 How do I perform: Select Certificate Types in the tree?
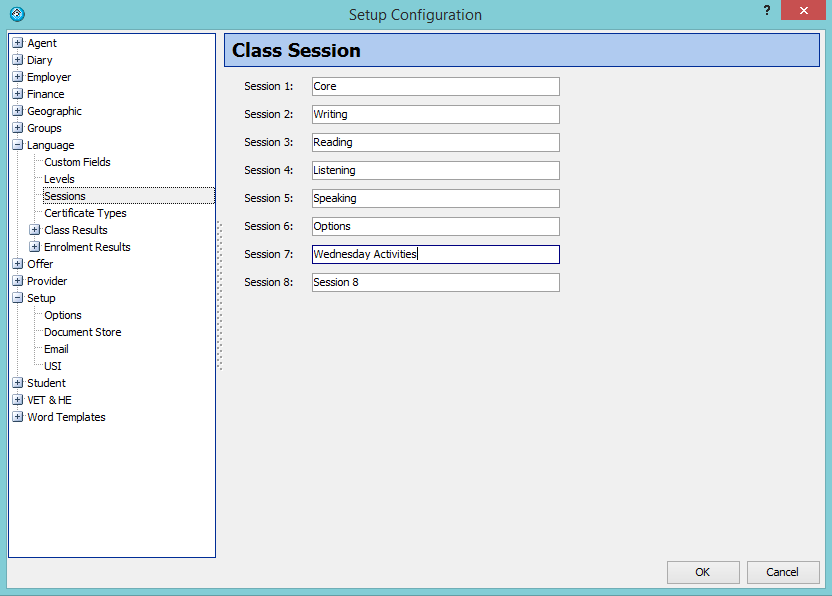click(x=85, y=213)
